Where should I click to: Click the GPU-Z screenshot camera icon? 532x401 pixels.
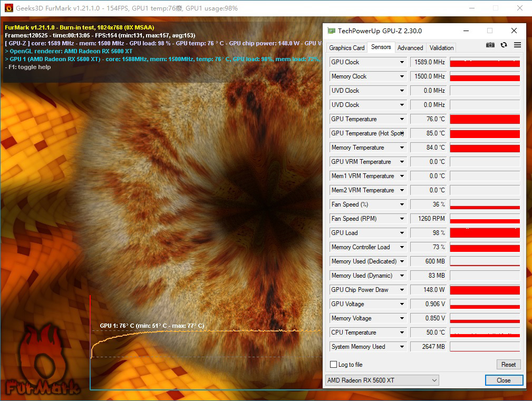coord(490,45)
